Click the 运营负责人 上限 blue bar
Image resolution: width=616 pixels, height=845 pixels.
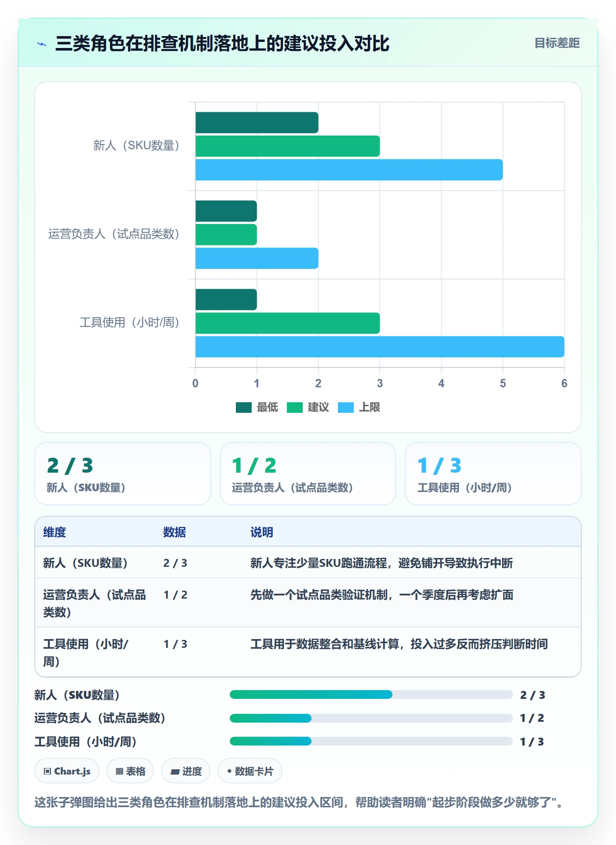pyautogui.click(x=257, y=258)
